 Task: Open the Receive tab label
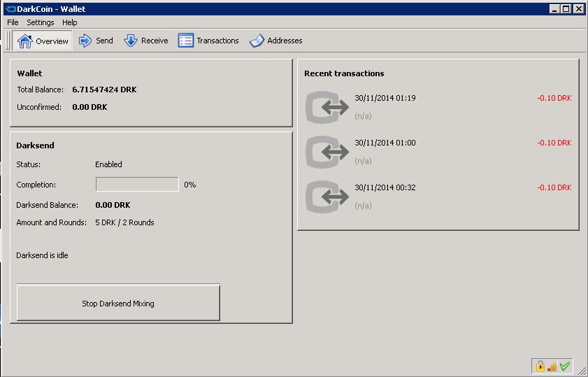point(155,41)
